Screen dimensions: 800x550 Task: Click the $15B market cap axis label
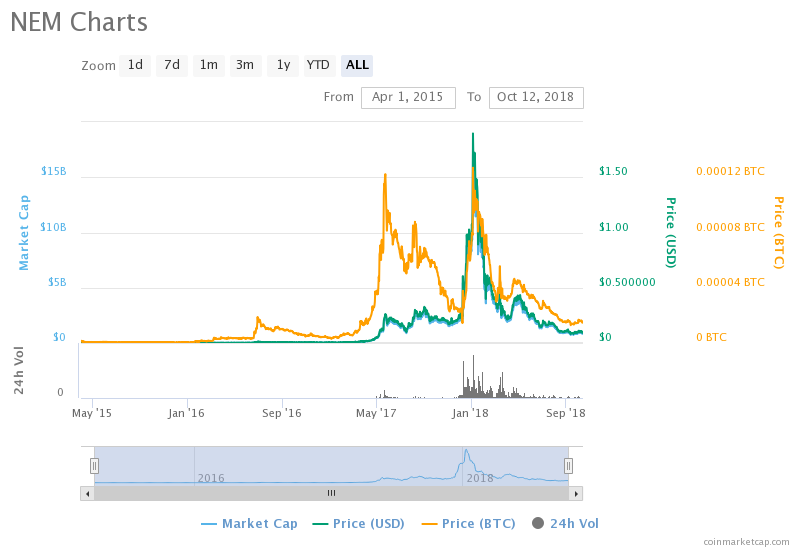pyautogui.click(x=54, y=171)
